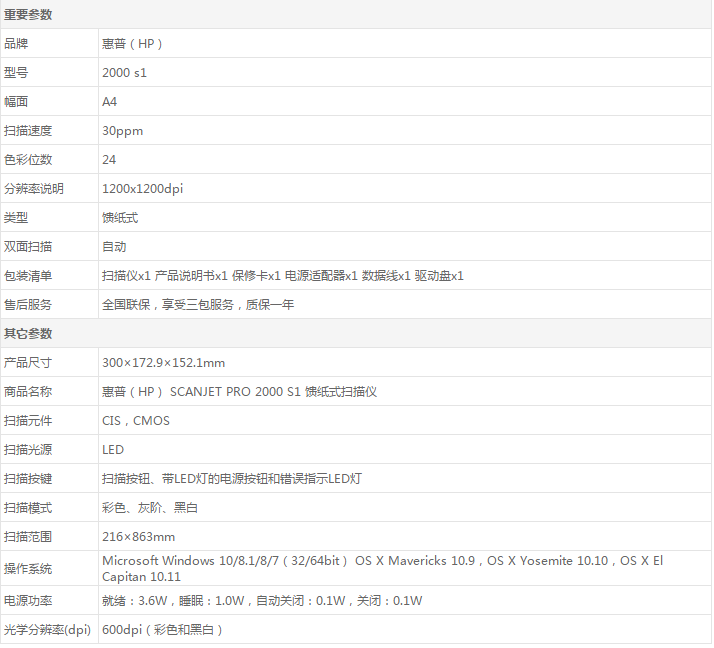Click the product size 300×172.9×152.1mm

tap(163, 363)
